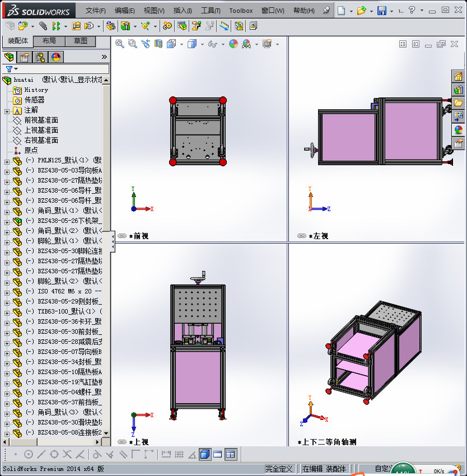Open the 窗口(W) menu
This screenshot has width=467, height=476.
point(273,11)
